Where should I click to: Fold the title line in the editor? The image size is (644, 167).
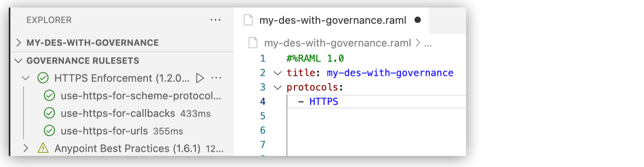[x=277, y=73]
